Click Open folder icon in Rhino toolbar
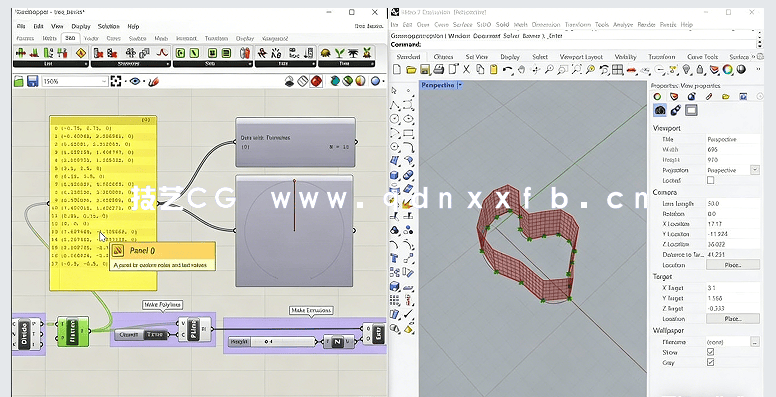The height and width of the screenshot is (397, 776). point(411,70)
